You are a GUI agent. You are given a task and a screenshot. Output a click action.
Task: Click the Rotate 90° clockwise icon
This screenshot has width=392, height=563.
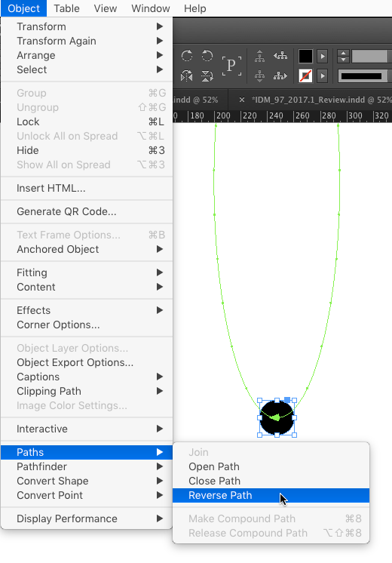tap(187, 56)
